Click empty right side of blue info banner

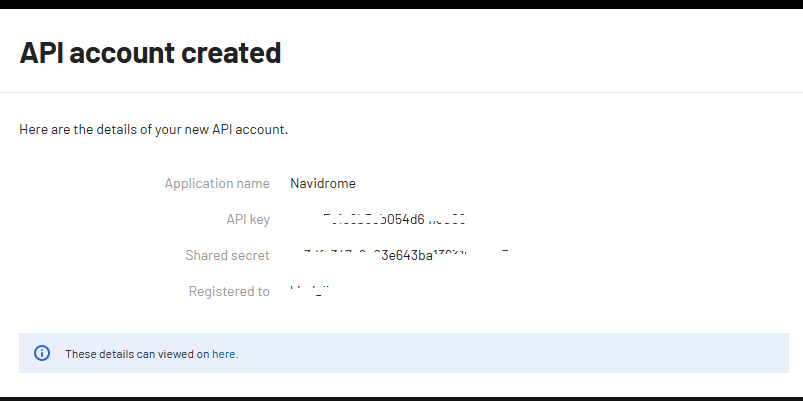(x=600, y=353)
